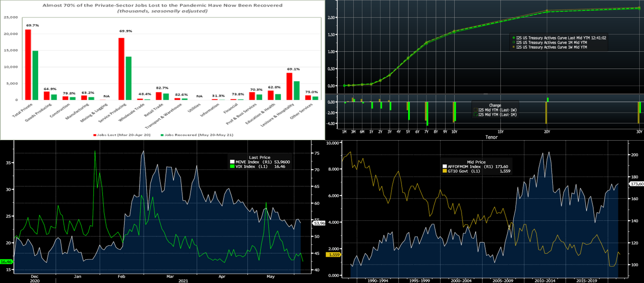
Task: Click the AFFDFMOM Index legend marker
Action: click(445, 166)
